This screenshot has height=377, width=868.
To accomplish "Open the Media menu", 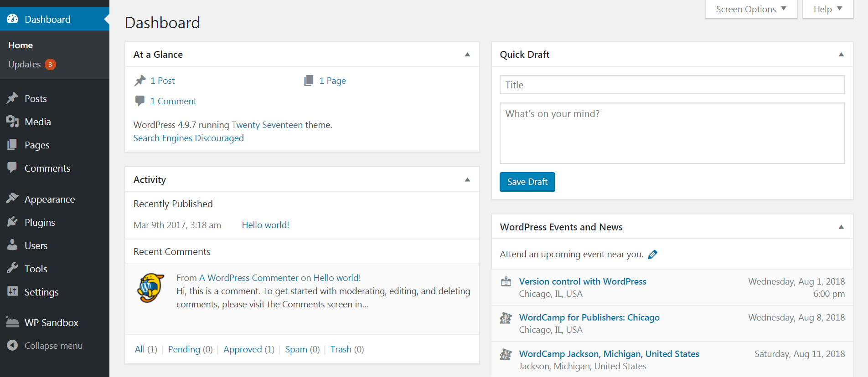I will click(55, 122).
